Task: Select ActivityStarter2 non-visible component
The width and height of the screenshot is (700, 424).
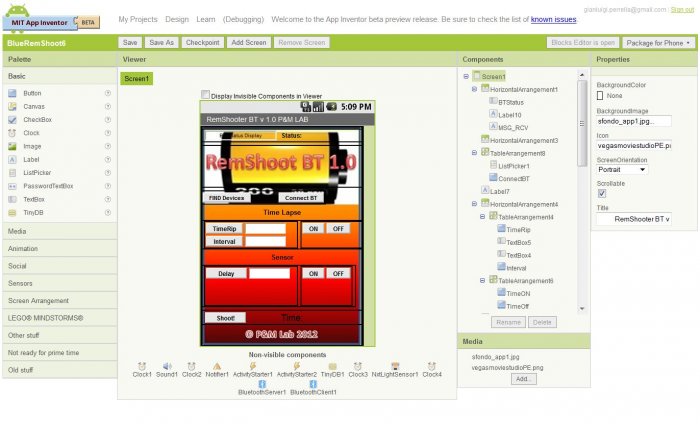Action: (x=297, y=370)
